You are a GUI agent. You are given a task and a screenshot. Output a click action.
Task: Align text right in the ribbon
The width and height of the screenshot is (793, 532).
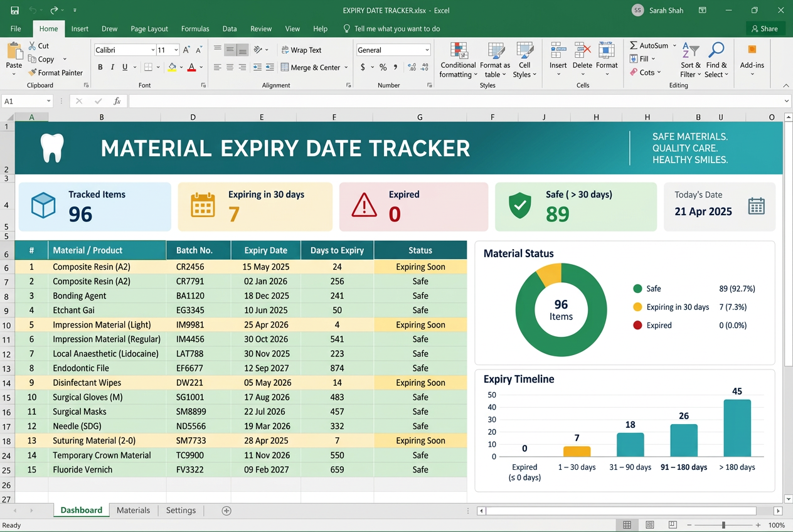[243, 67]
